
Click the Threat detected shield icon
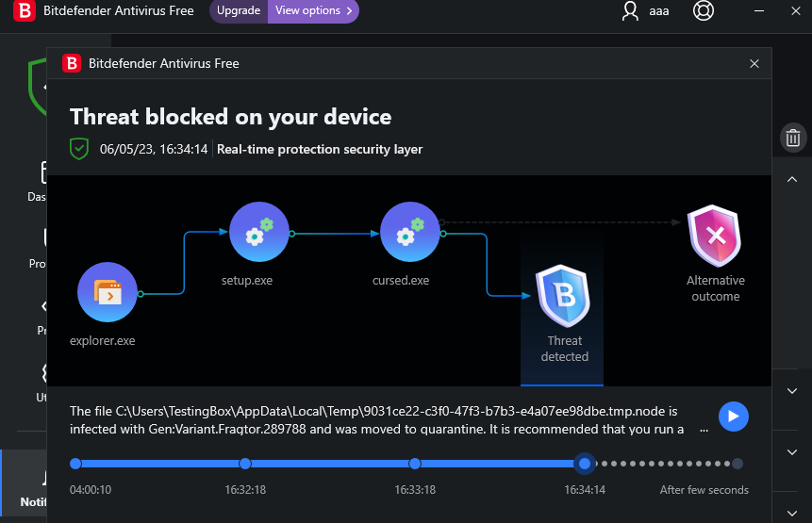tap(563, 297)
